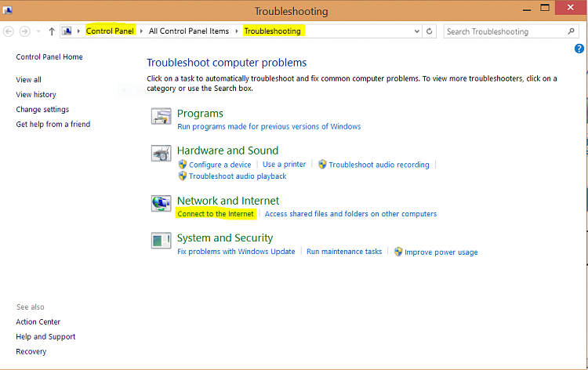Viewport: 588px width, 370px height.
Task: Open the recent locations dropdown arrow
Action: pyautogui.click(x=38, y=31)
